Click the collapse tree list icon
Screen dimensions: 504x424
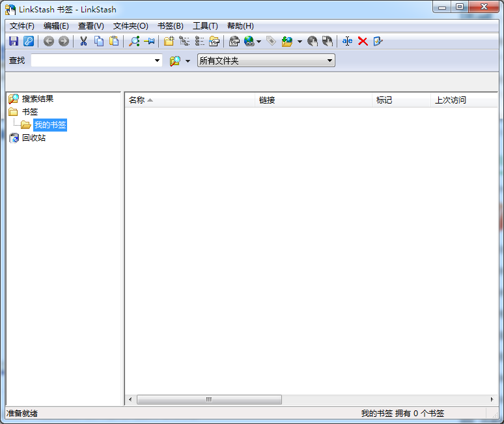point(199,41)
